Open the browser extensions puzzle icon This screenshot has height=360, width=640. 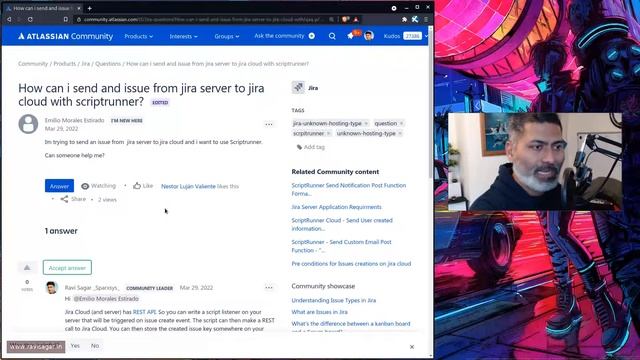coord(404,19)
